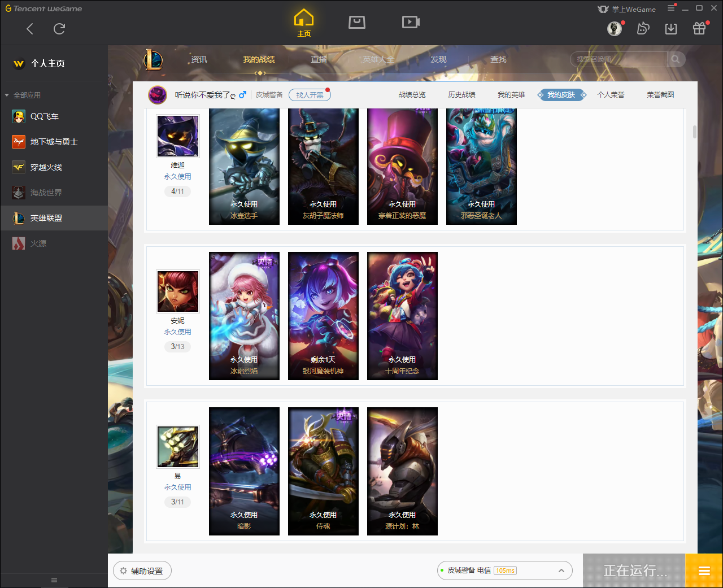The width and height of the screenshot is (723, 588).
Task: Open the 英雄大全 tab
Action: point(378,59)
